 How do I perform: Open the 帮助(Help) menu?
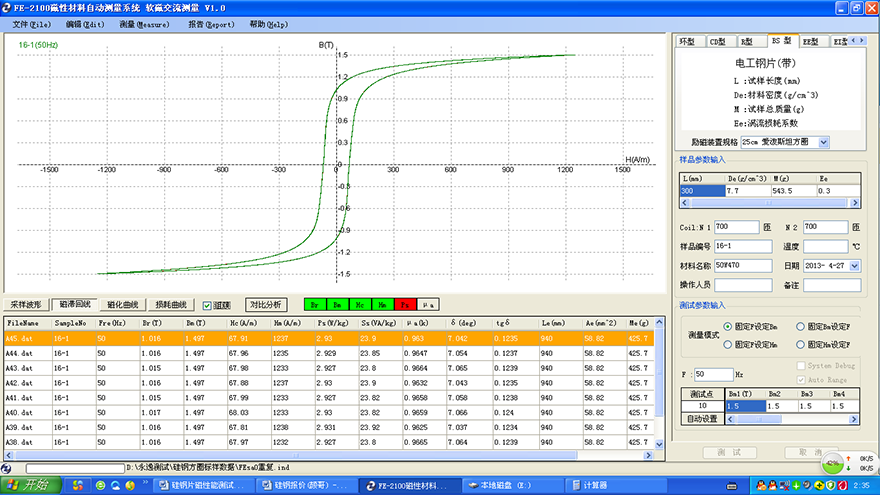coord(268,25)
